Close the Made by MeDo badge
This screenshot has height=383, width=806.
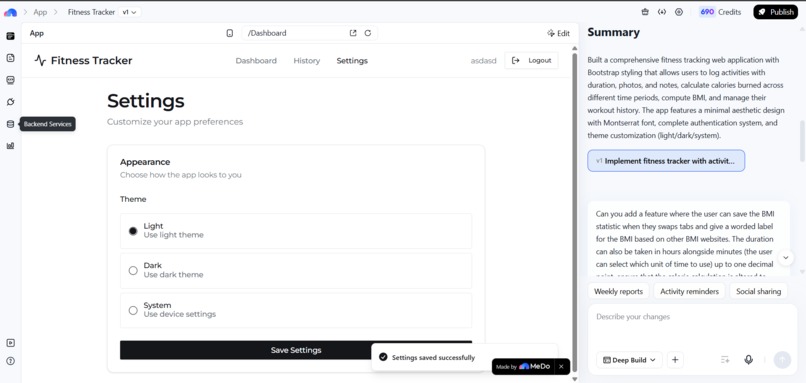tap(561, 367)
